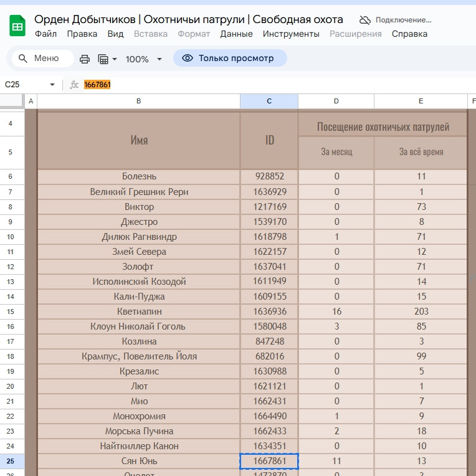Open the Google Sheets home icon
Viewport: 476px width, 476px height.
(x=17, y=26)
